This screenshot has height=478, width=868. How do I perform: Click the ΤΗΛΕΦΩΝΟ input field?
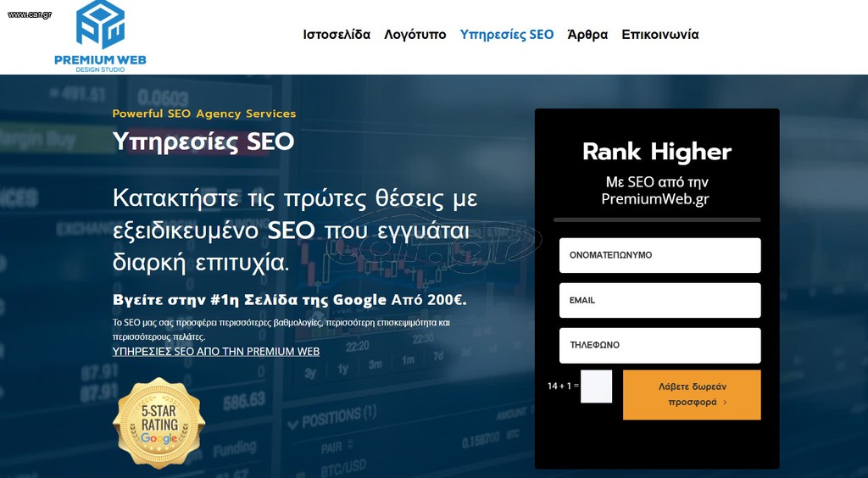click(x=659, y=345)
